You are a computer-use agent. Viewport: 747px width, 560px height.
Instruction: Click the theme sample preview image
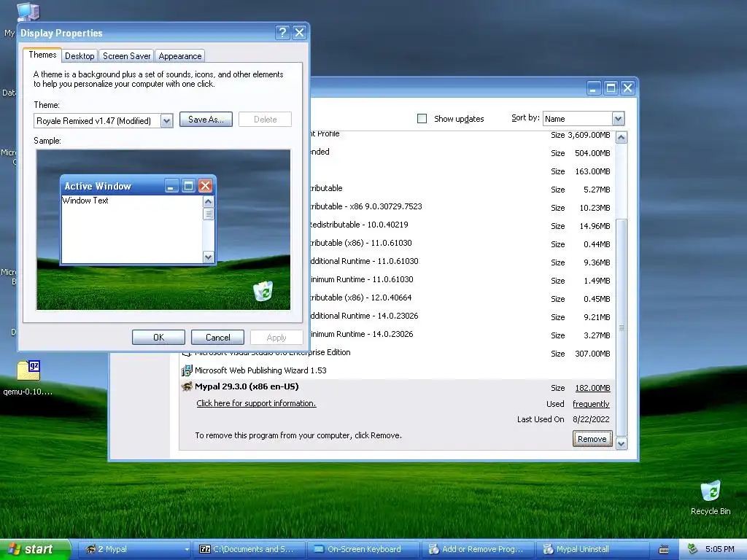coord(163,230)
